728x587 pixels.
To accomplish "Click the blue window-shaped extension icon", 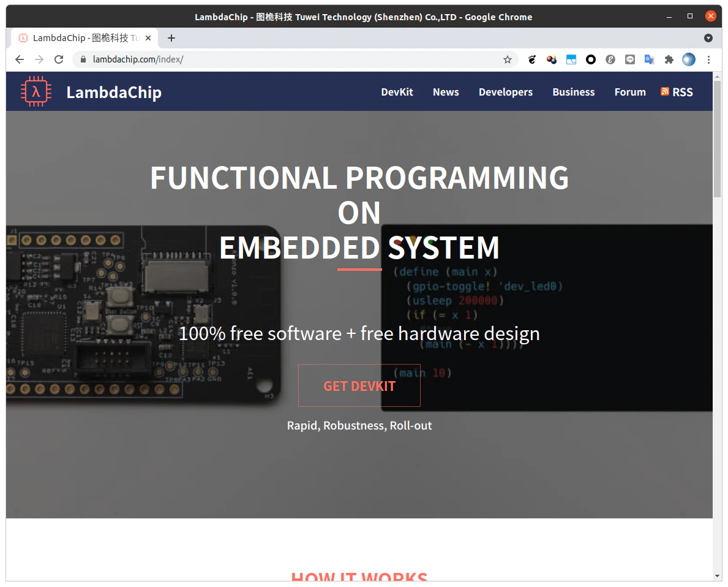I will click(571, 59).
